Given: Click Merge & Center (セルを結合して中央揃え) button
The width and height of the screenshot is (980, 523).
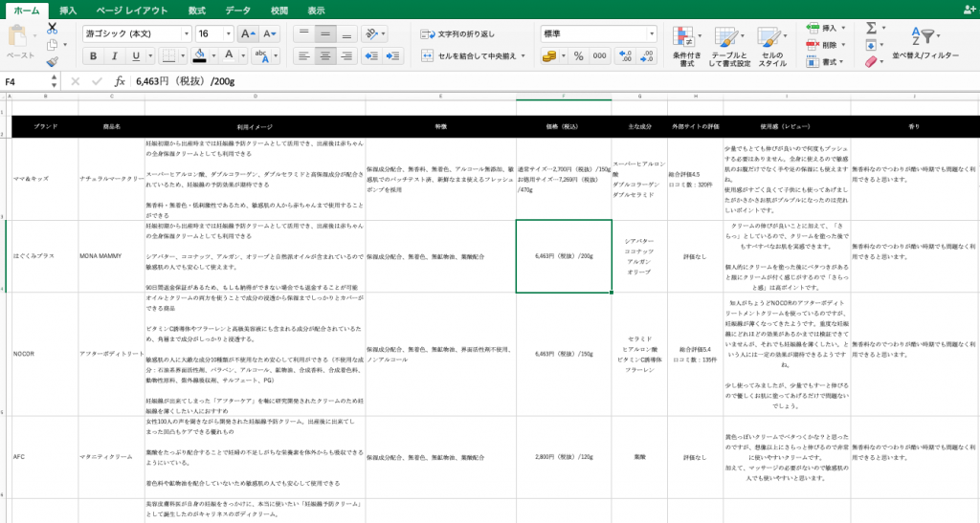Looking at the screenshot, I should (469, 56).
